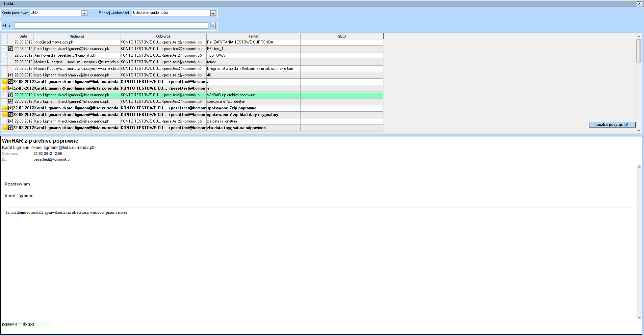Select subject cell 'RE: test_1'
Image resolution: width=644 pixels, height=336 pixels.
(x=253, y=49)
